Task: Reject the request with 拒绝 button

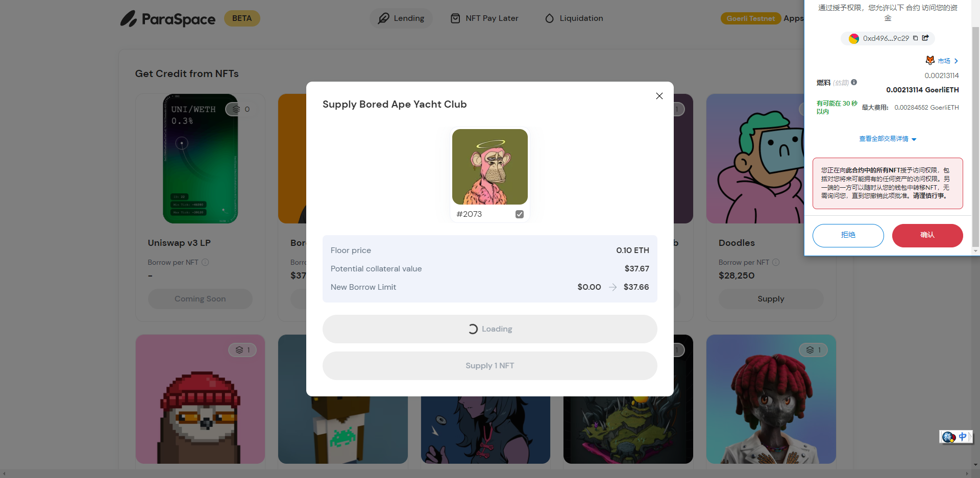Action: click(x=848, y=236)
